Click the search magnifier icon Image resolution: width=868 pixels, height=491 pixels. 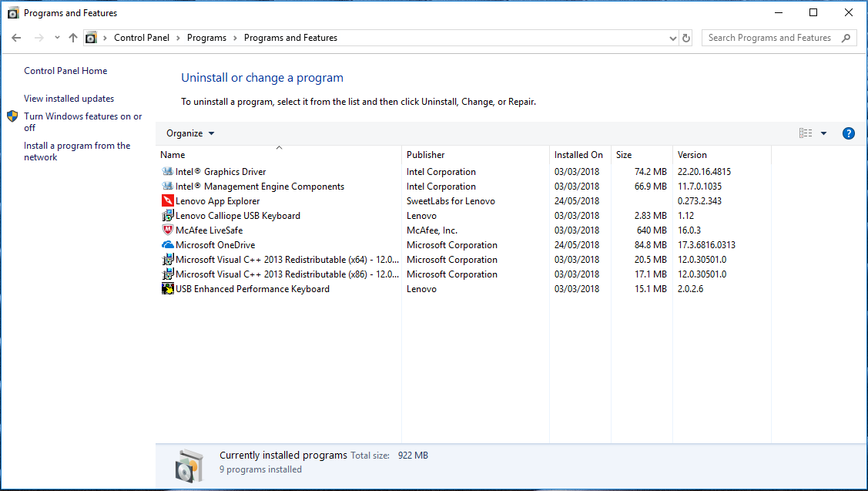tap(846, 38)
